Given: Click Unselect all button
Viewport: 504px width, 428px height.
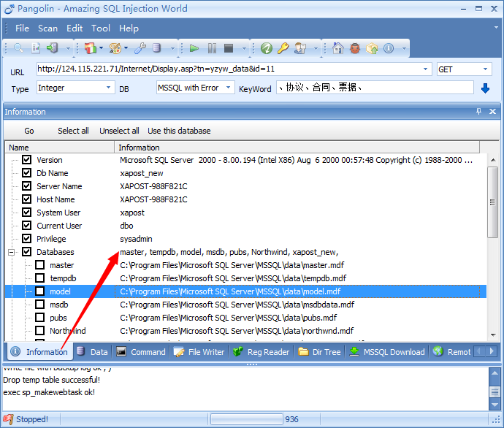Looking at the screenshot, I should pos(119,131).
